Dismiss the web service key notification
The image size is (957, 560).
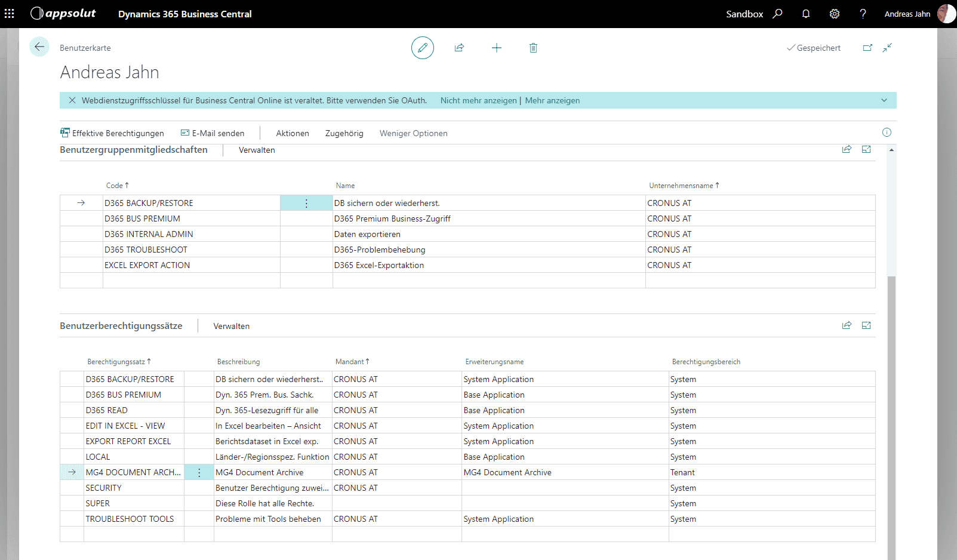pyautogui.click(x=72, y=100)
